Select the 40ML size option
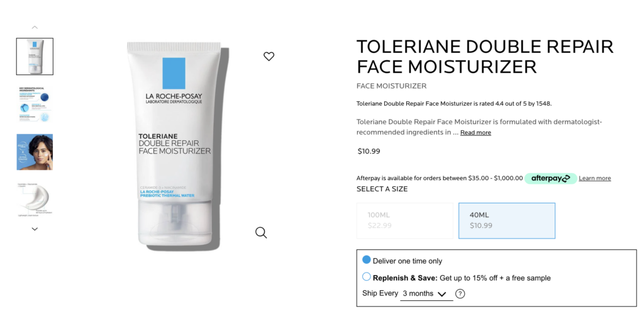644x311 pixels. [507, 220]
